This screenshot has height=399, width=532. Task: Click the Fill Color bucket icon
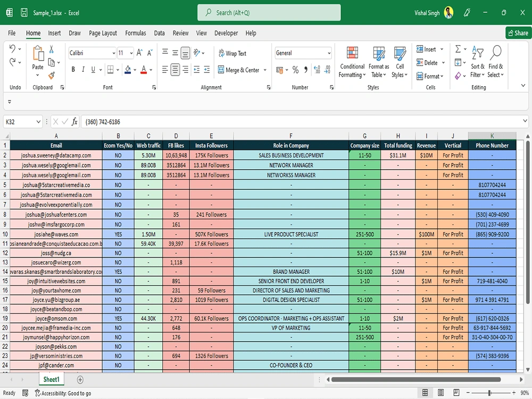click(128, 70)
